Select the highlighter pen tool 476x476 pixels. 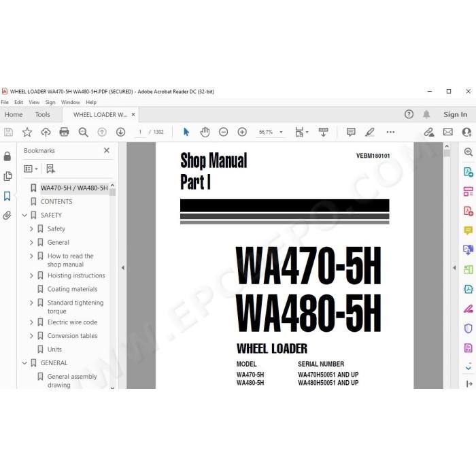[370, 132]
